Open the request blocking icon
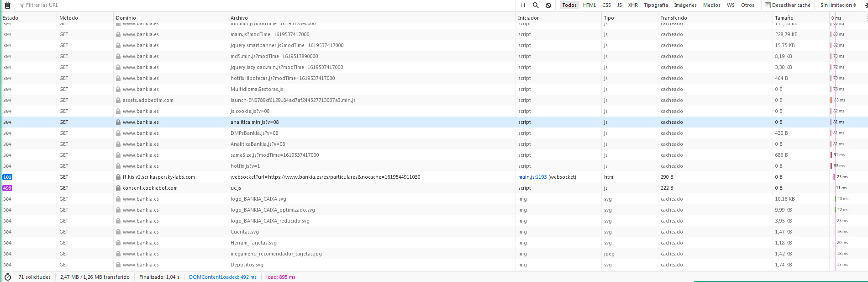 point(548,5)
